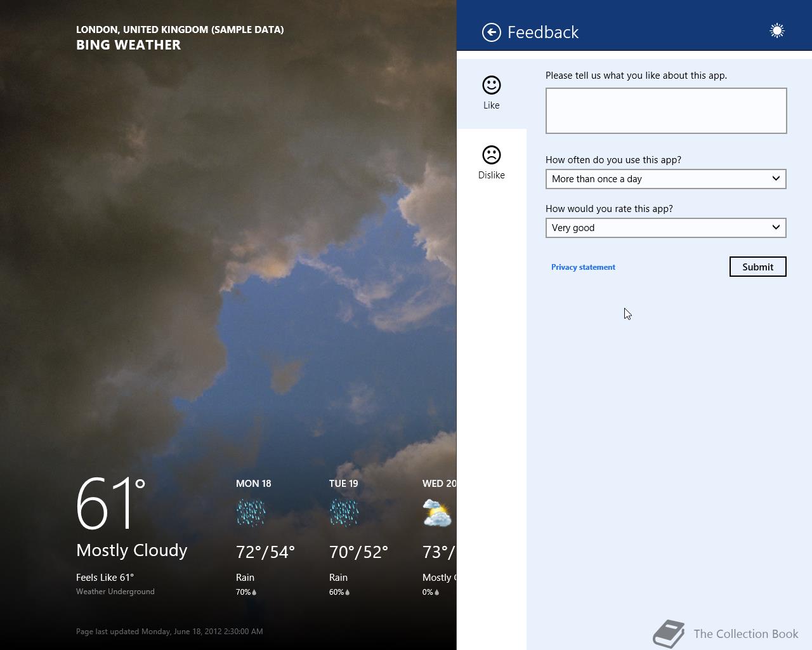Click the 'Feedback' panel title
Viewport: 812px width, 650px height.
pos(543,32)
